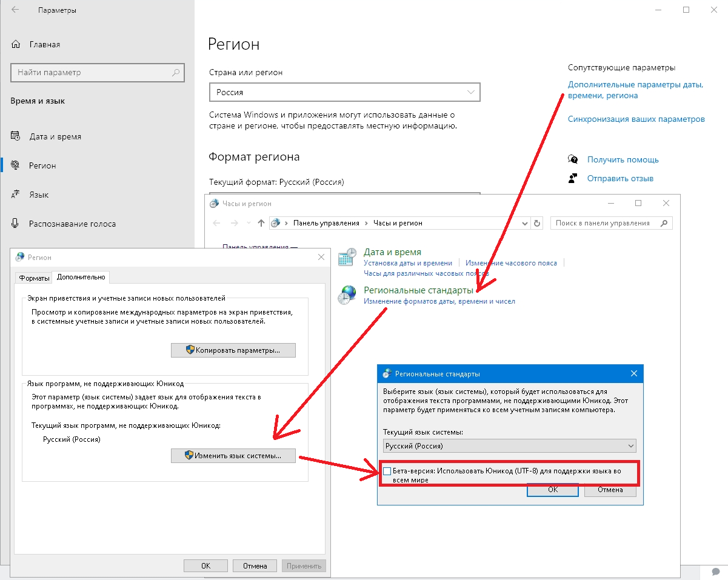This screenshot has width=728, height=580.
Task: Click the Отправить отзыв person icon
Action: coord(573,178)
